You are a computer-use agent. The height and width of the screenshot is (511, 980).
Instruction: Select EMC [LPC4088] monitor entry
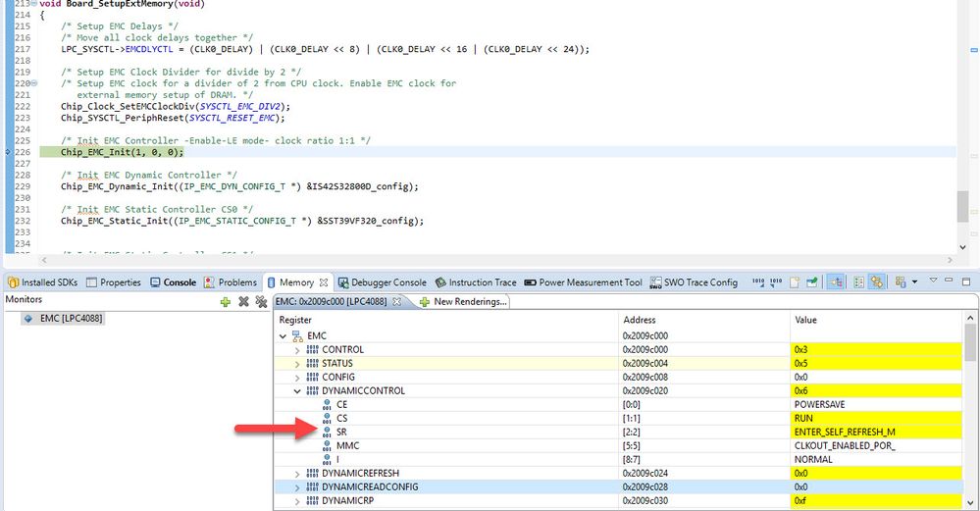pyautogui.click(x=63, y=319)
